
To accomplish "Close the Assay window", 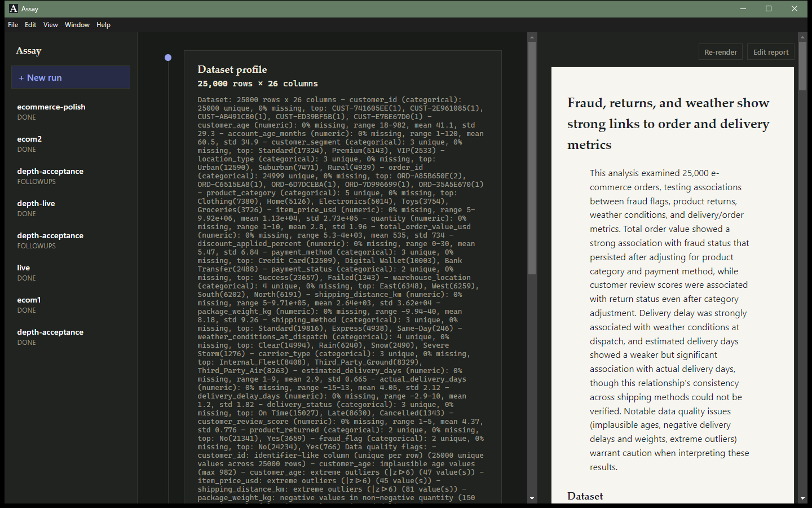I will coord(795,8).
